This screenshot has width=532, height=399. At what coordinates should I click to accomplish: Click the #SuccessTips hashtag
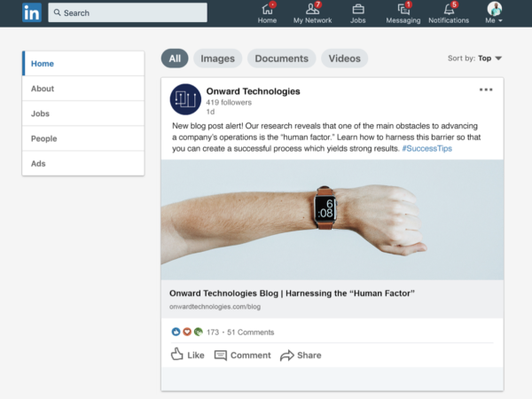point(426,149)
